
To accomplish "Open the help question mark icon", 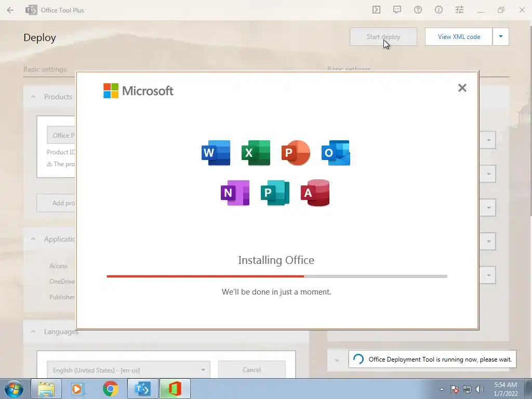I will point(418,10).
